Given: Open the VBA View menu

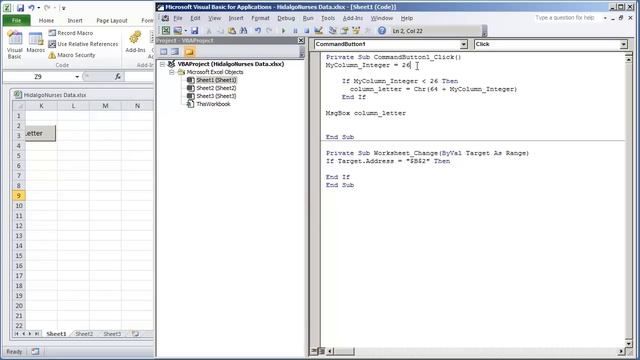Looking at the screenshot, I should click(214, 18).
